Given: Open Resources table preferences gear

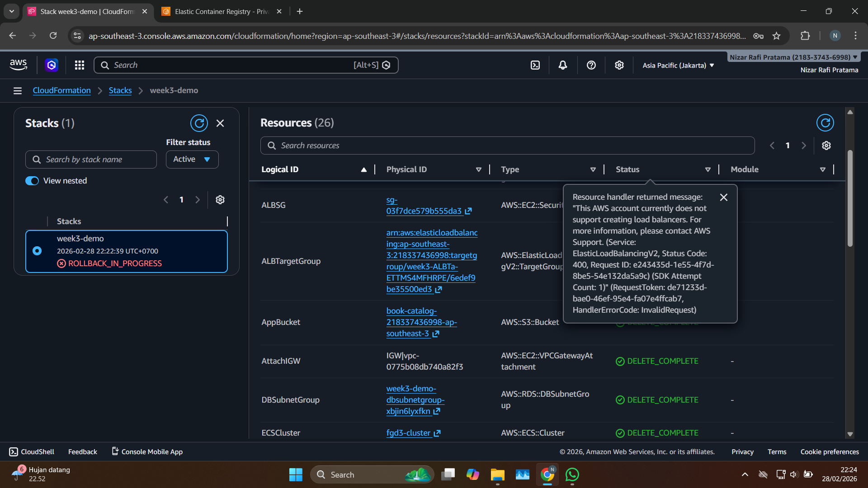Looking at the screenshot, I should coord(826,145).
